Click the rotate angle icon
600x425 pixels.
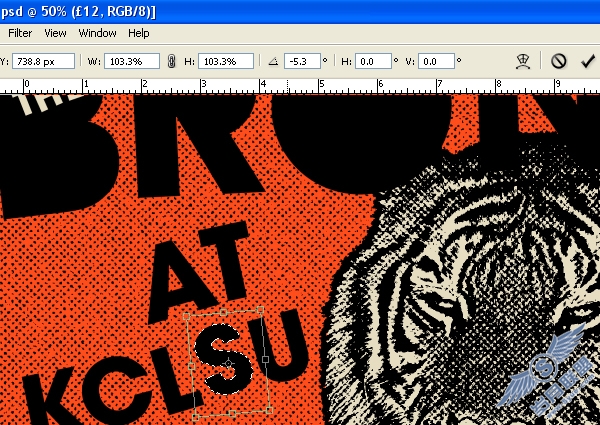pyautogui.click(x=273, y=61)
